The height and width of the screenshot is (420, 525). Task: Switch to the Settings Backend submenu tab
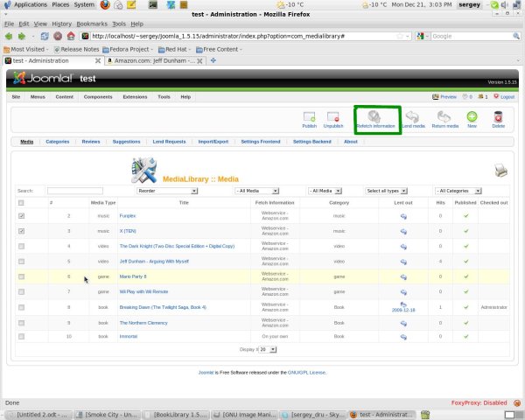click(x=312, y=142)
